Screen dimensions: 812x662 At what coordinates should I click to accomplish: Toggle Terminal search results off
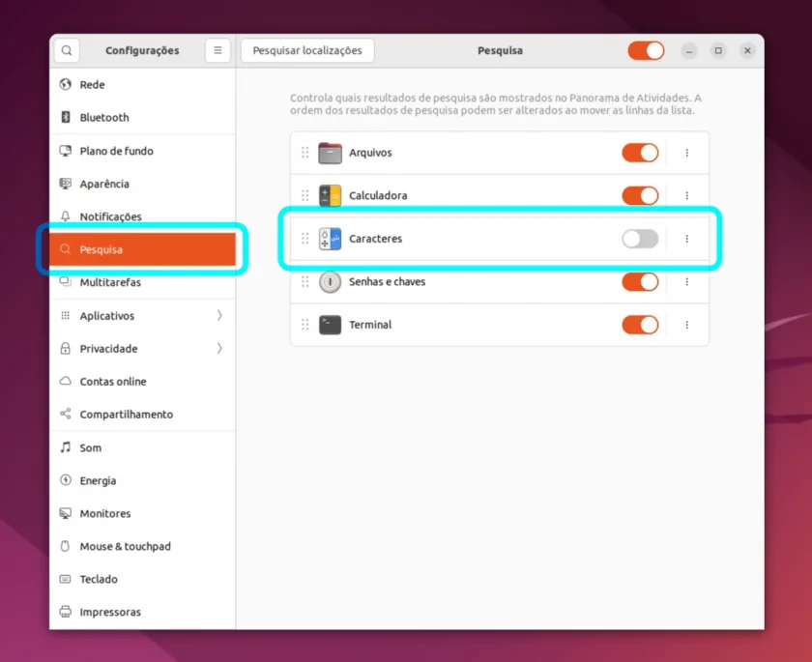coord(640,325)
